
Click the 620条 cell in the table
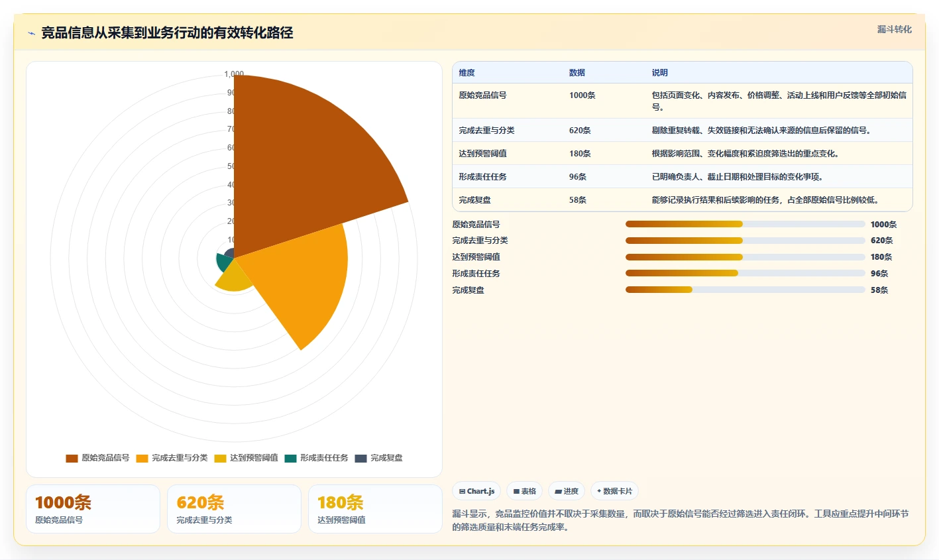click(580, 131)
